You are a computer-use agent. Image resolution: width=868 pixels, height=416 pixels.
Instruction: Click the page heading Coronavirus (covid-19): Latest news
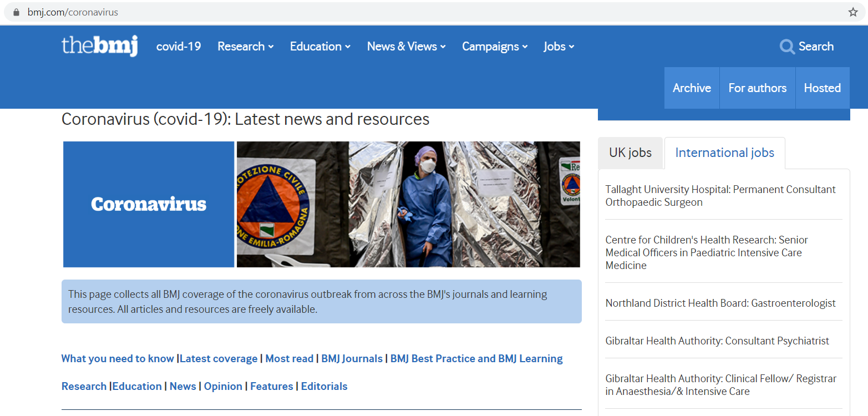click(x=246, y=119)
